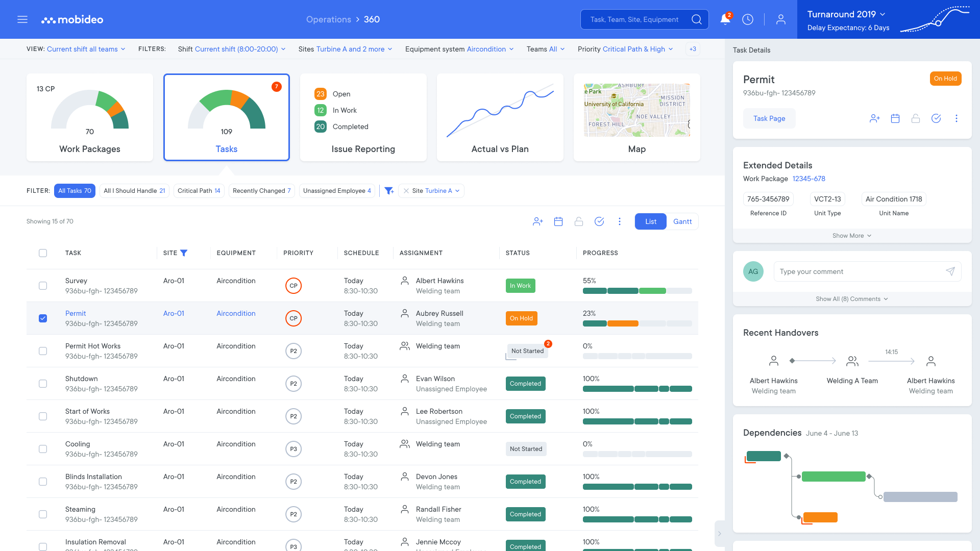980x551 pixels.
Task: Click the user profile icon in the header
Action: 780,19
